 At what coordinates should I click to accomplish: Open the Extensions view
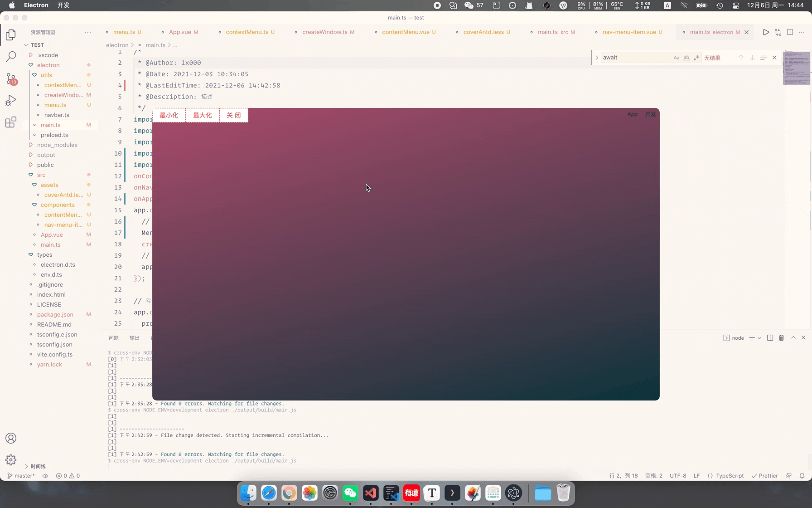click(11, 122)
